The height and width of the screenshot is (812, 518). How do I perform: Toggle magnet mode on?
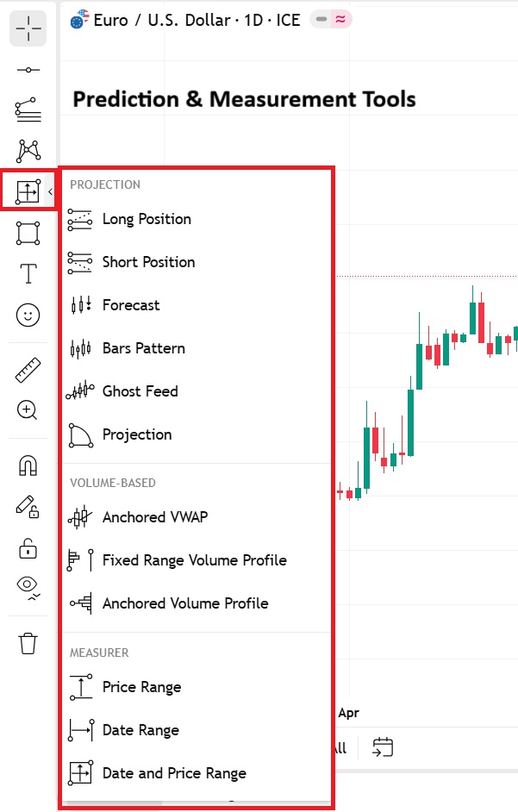[x=28, y=465]
